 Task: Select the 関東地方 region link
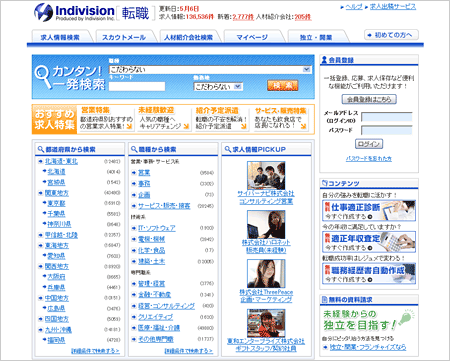click(x=57, y=193)
